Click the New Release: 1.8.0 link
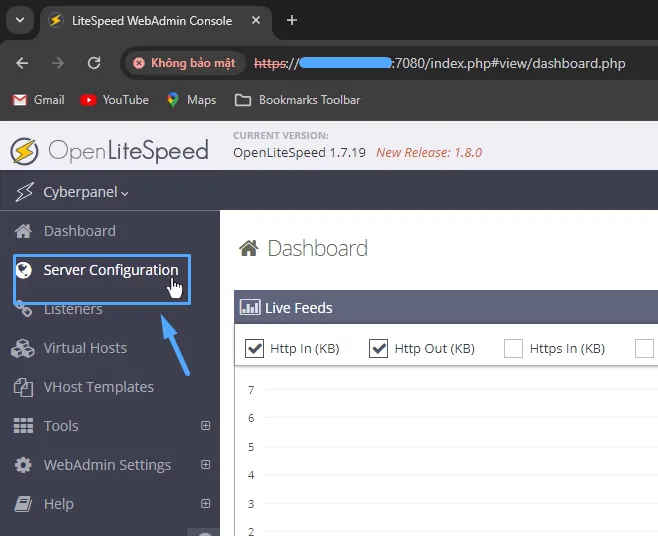This screenshot has height=536, width=658. coord(429,153)
